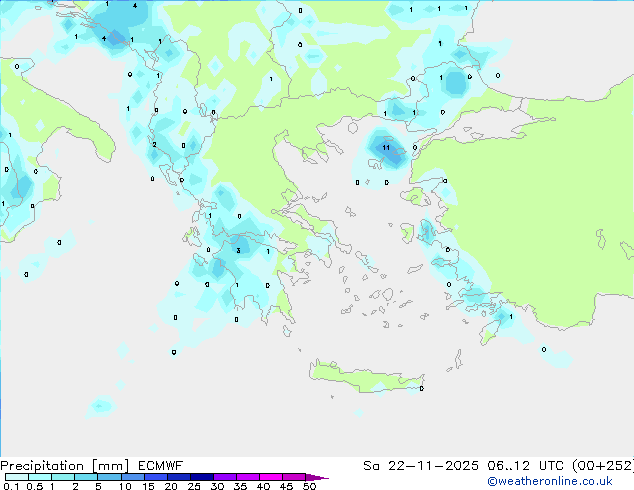Click the '15' legend scale label

tap(148, 486)
